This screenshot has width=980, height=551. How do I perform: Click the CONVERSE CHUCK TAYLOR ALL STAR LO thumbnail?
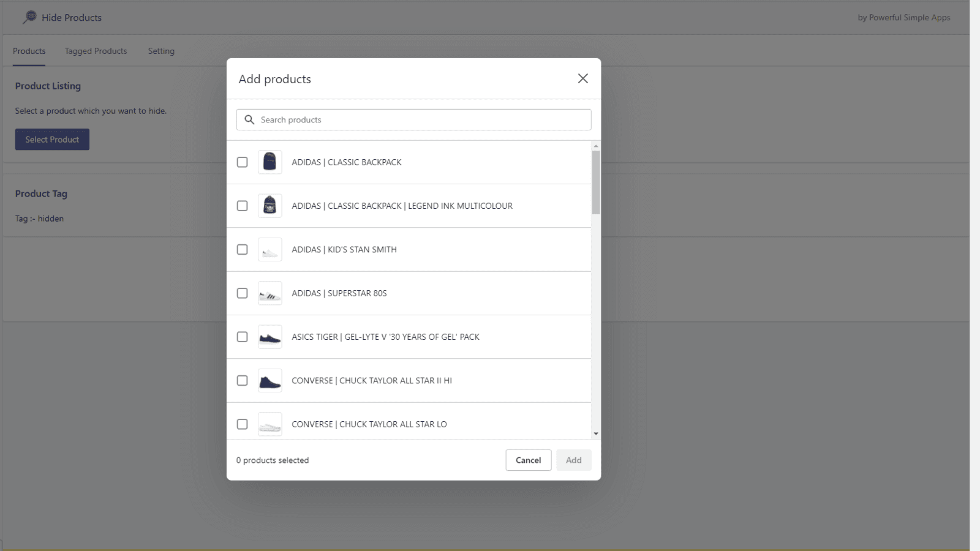coord(269,424)
